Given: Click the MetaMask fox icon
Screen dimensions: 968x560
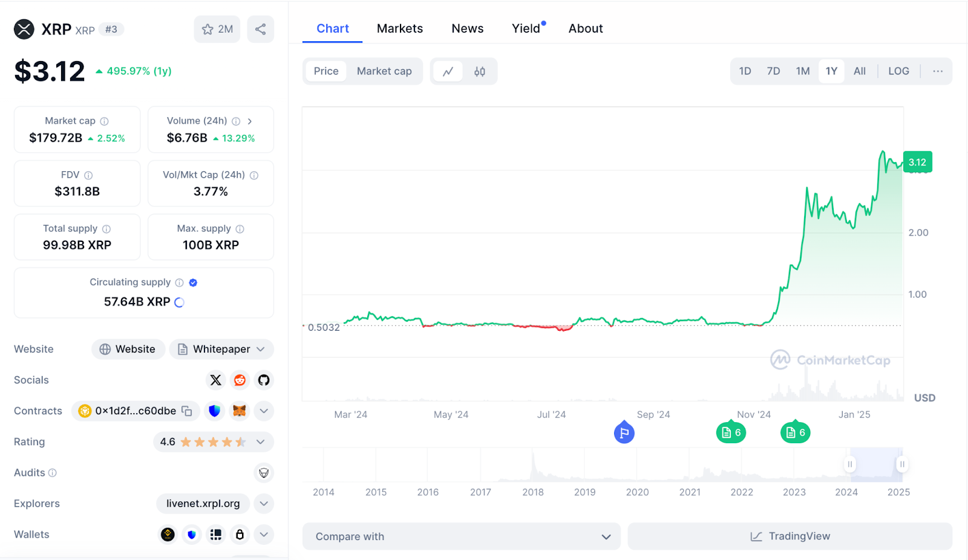Looking at the screenshot, I should point(240,411).
